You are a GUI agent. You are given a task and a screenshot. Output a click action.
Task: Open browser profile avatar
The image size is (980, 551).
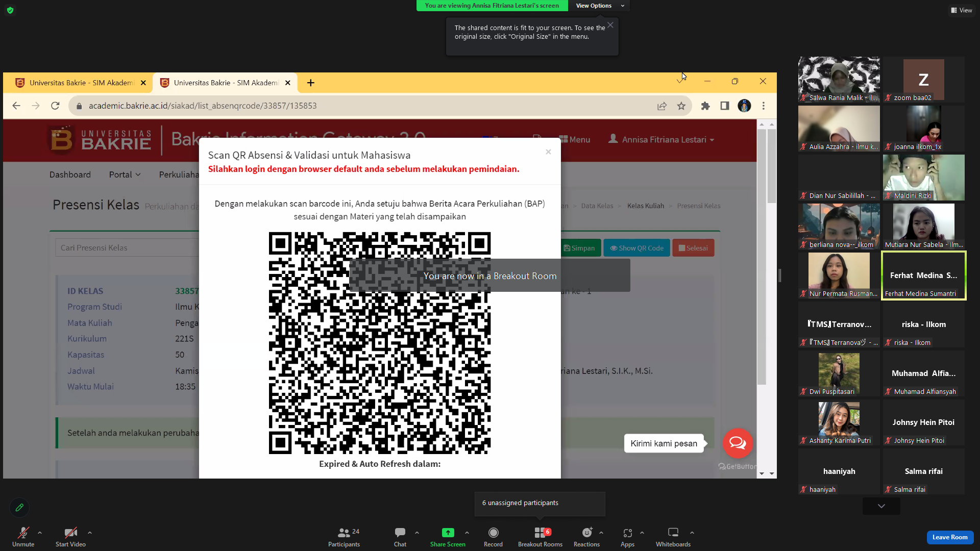(x=744, y=106)
